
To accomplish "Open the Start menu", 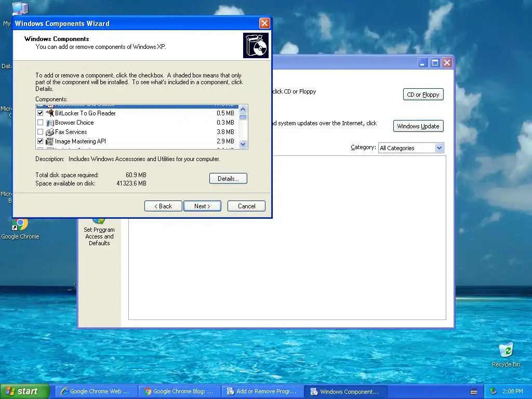I will 25,391.
